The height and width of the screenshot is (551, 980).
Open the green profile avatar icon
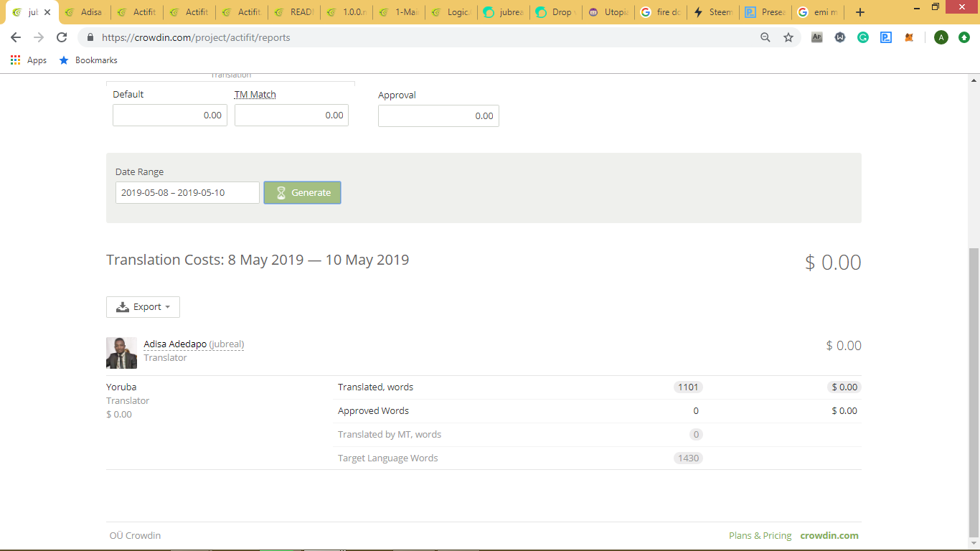click(941, 37)
